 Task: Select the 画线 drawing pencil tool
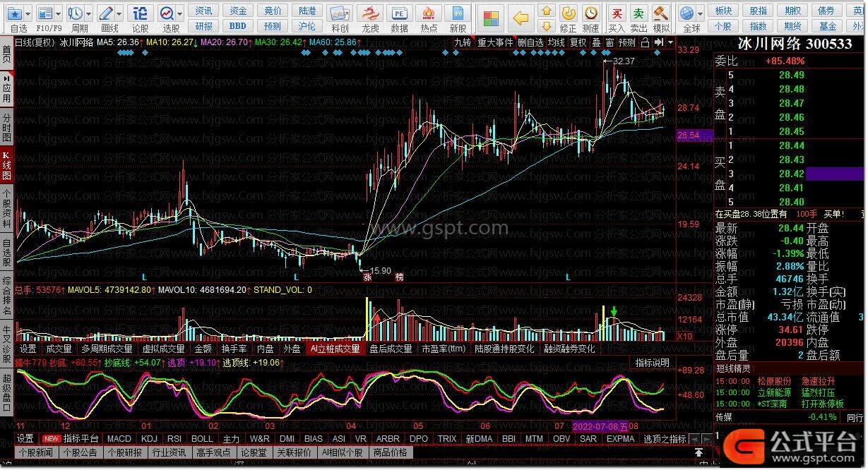107,13
